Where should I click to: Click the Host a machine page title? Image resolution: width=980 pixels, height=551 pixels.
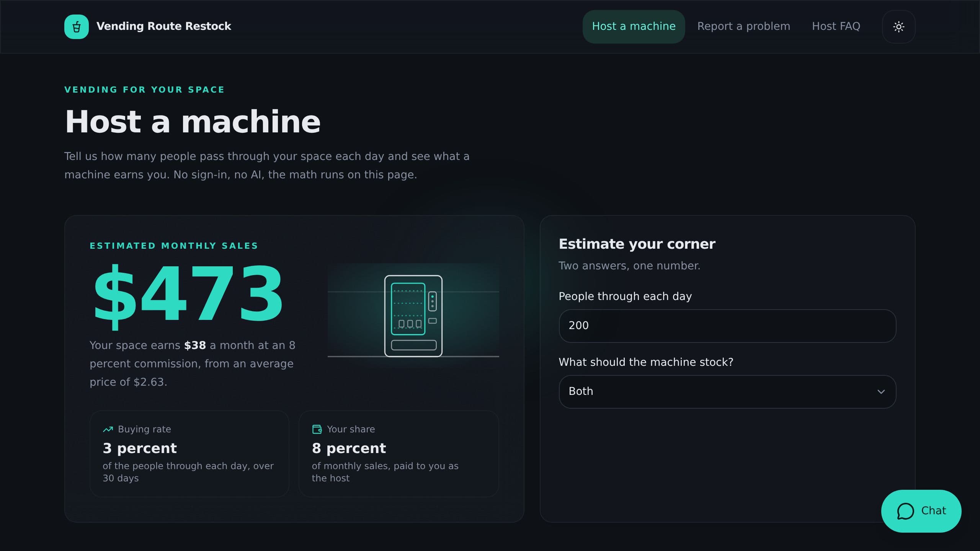[193, 122]
